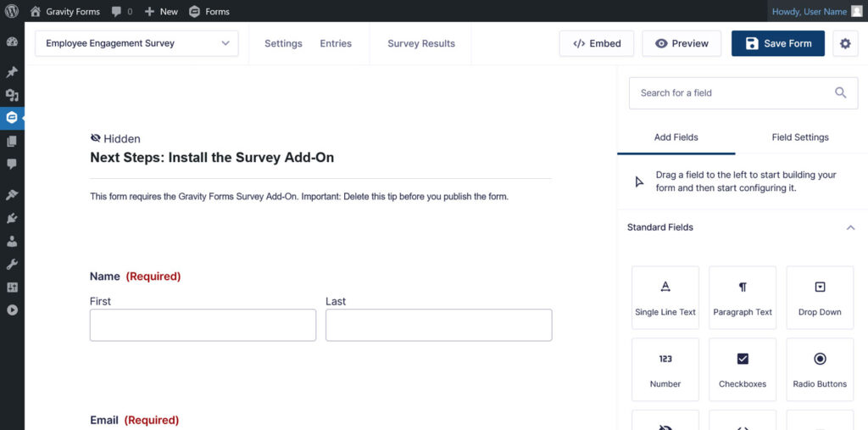
Task: Add a Drop Down field
Action: click(820, 298)
